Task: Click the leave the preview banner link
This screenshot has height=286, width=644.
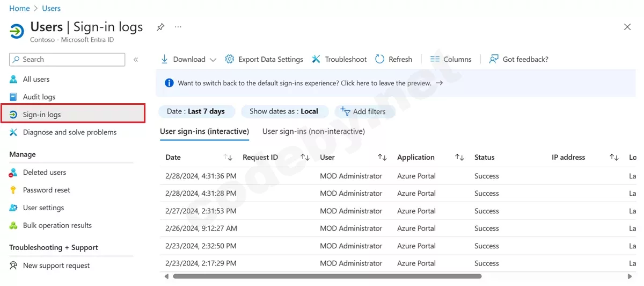Action: pyautogui.click(x=304, y=83)
